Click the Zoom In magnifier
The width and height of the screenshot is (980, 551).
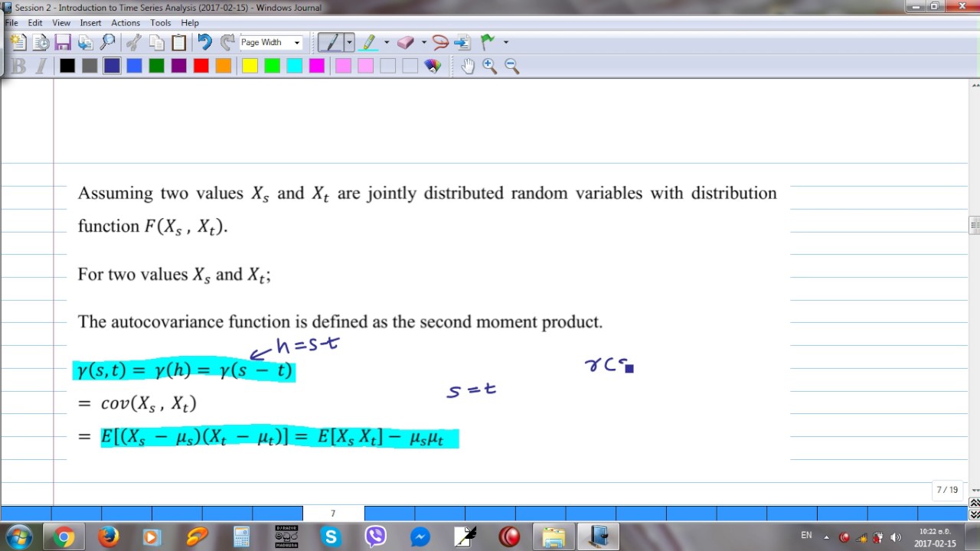(490, 67)
